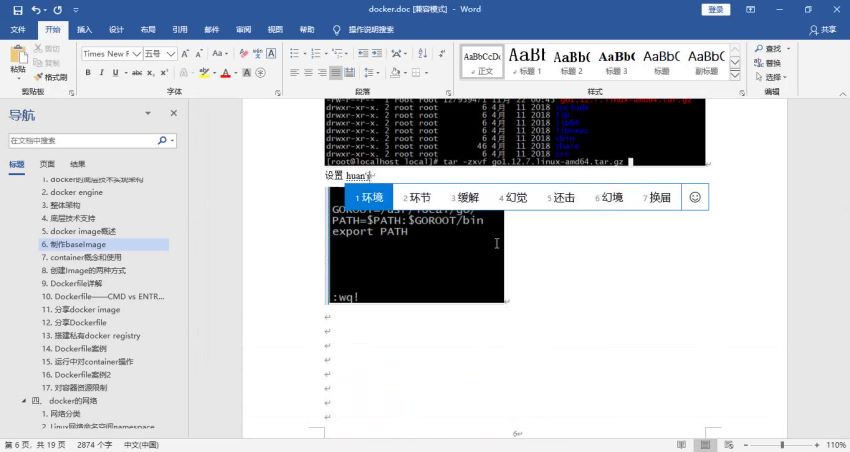This screenshot has width=850, height=452.
Task: Open the font name dropdown (Times New Roman)
Action: pyautogui.click(x=137, y=54)
